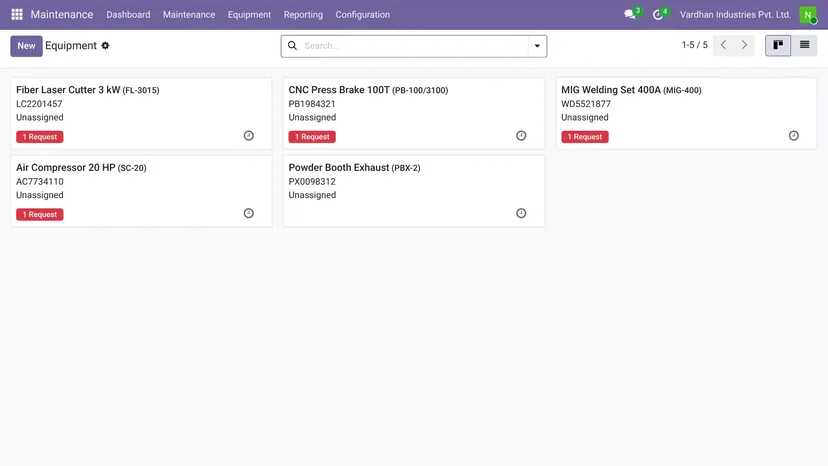
Task: Switch to List view
Action: click(804, 45)
